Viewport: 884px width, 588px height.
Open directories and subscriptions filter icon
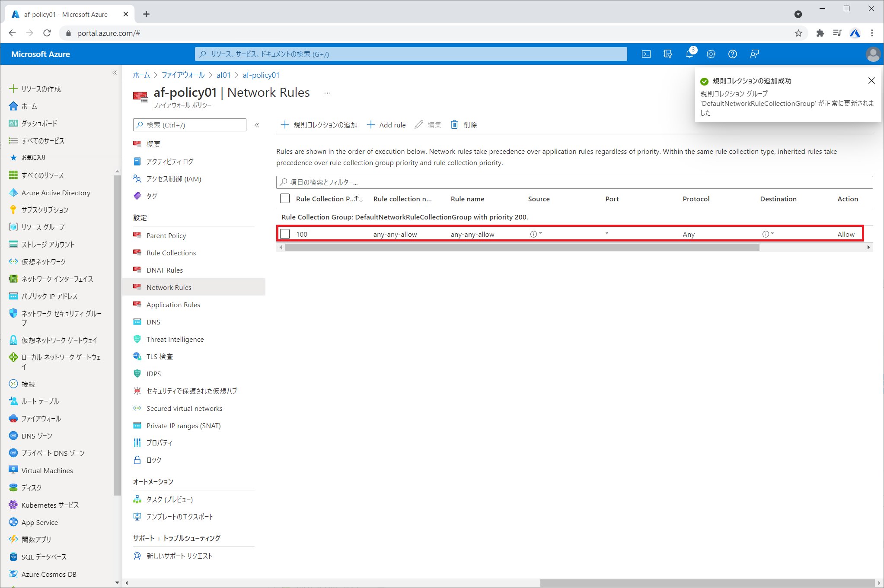pos(667,54)
